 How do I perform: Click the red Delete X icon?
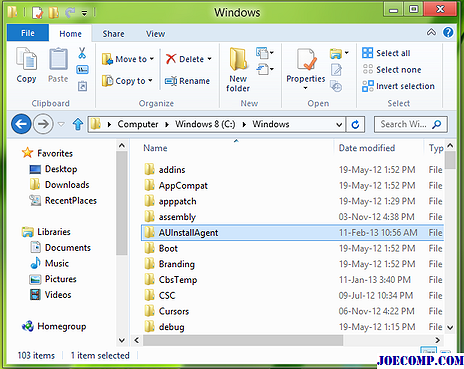point(171,59)
